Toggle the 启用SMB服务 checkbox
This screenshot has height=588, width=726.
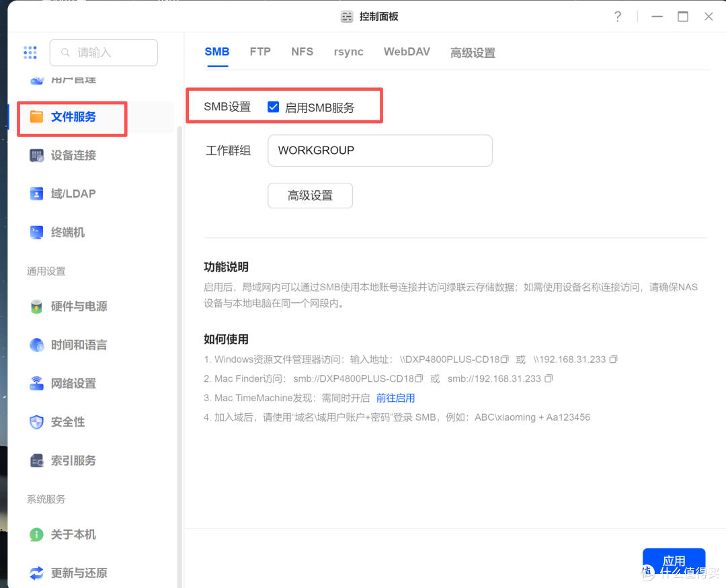tap(273, 107)
